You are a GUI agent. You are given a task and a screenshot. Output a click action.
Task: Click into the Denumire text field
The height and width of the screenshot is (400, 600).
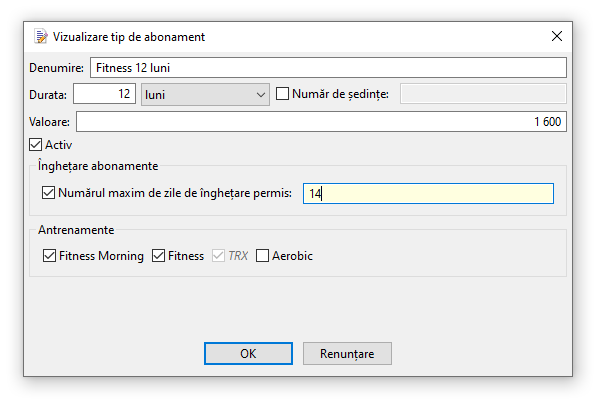tap(328, 68)
